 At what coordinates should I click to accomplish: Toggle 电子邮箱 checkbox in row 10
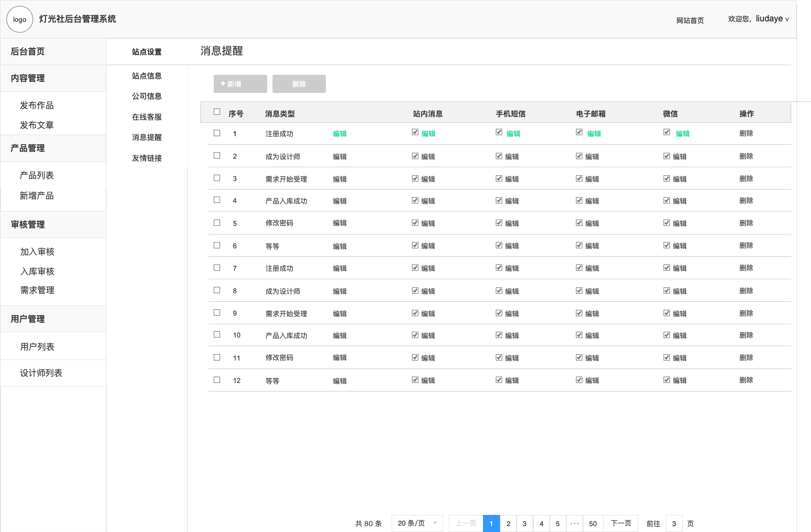coord(579,335)
